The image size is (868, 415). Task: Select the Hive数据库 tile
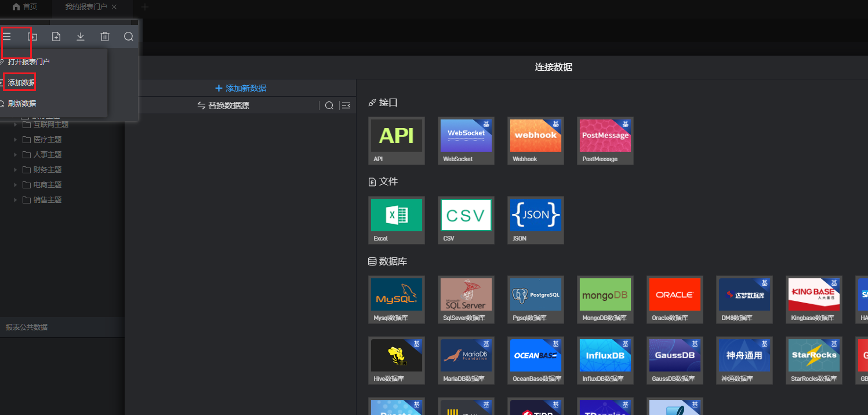[397, 361]
